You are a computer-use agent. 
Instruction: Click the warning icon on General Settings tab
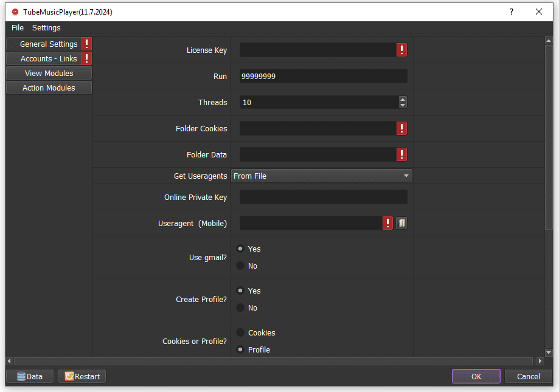click(86, 44)
